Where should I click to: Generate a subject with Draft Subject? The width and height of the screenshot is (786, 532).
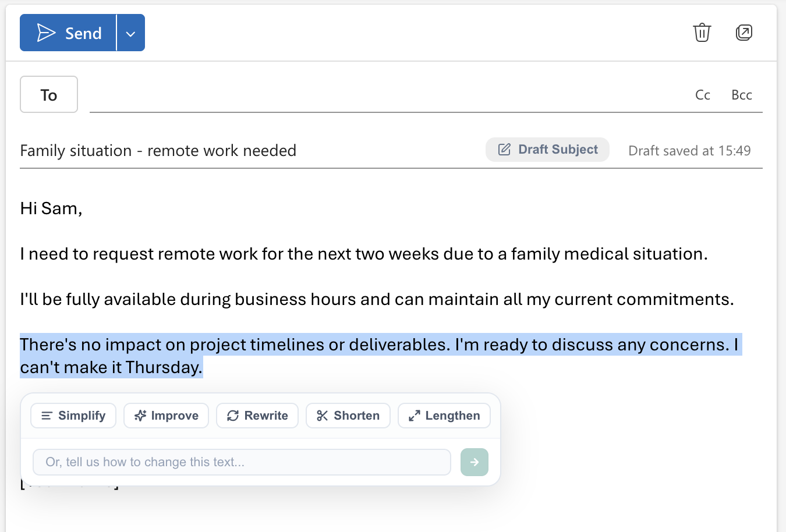pos(548,150)
